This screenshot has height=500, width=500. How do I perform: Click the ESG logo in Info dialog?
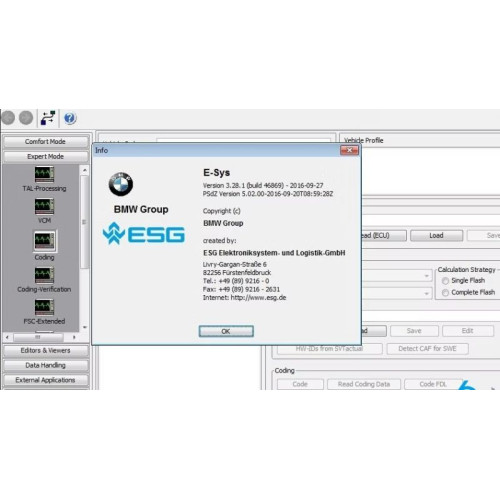pyautogui.click(x=144, y=233)
